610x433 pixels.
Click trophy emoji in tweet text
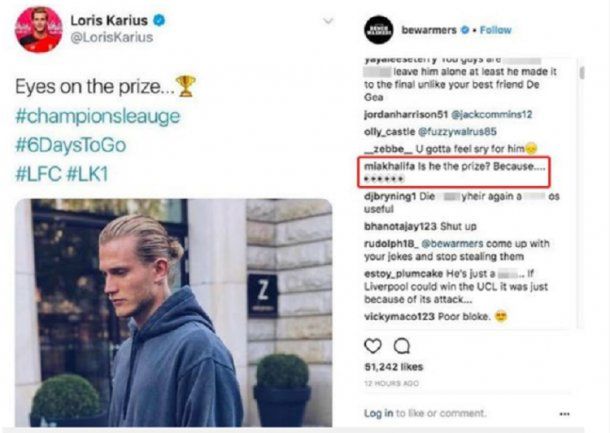point(186,86)
